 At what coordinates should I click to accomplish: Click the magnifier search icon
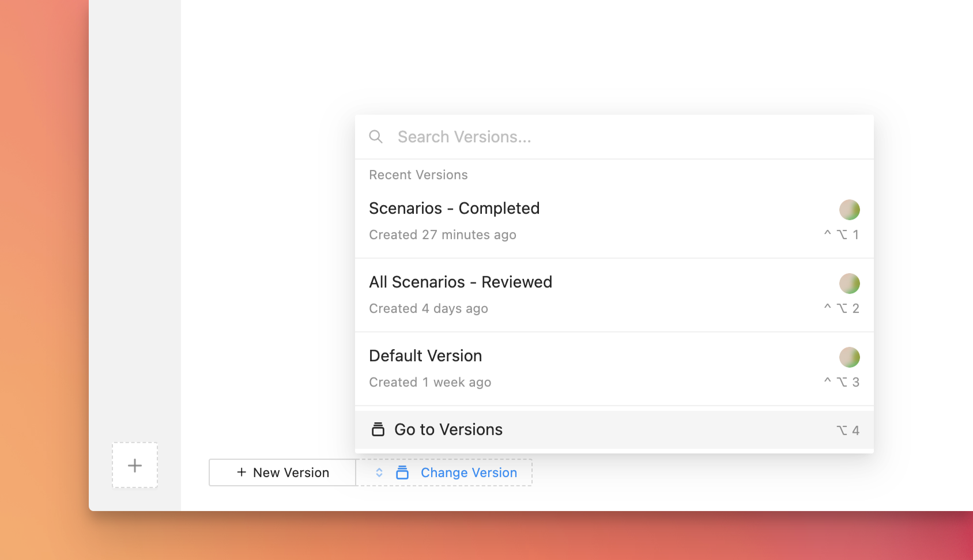tap(376, 137)
